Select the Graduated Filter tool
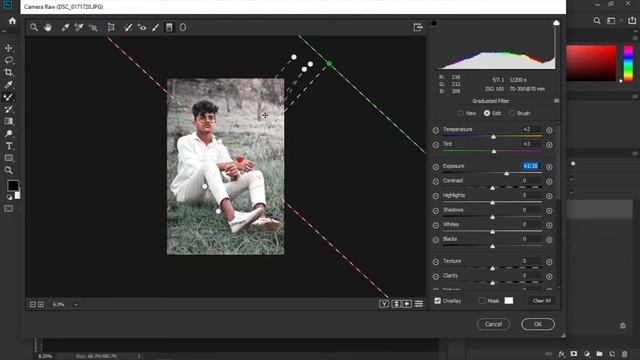 [x=169, y=27]
